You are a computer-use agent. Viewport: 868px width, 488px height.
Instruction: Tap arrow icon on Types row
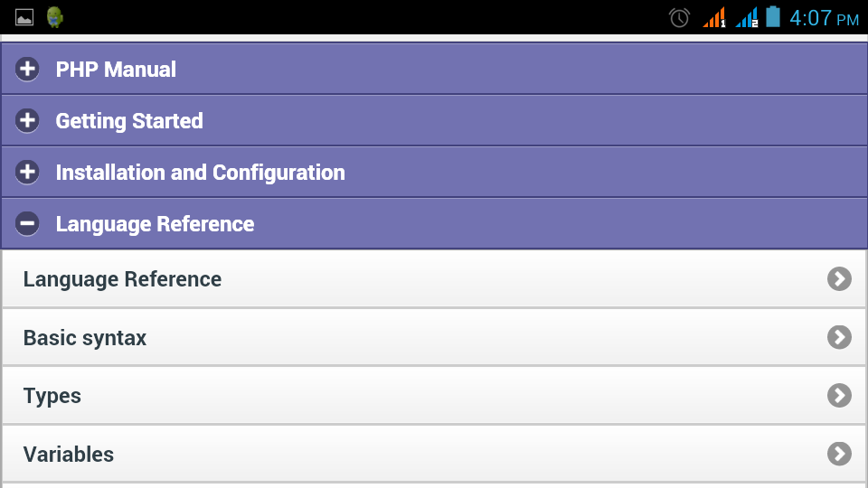point(839,396)
